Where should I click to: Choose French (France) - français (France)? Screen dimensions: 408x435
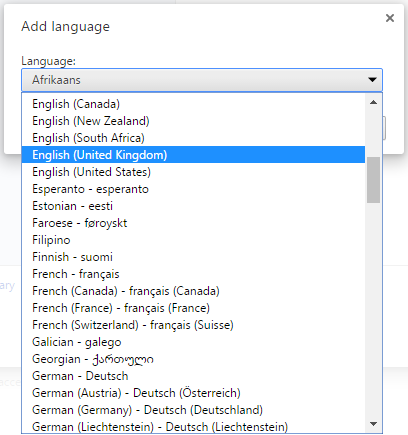[193, 308]
